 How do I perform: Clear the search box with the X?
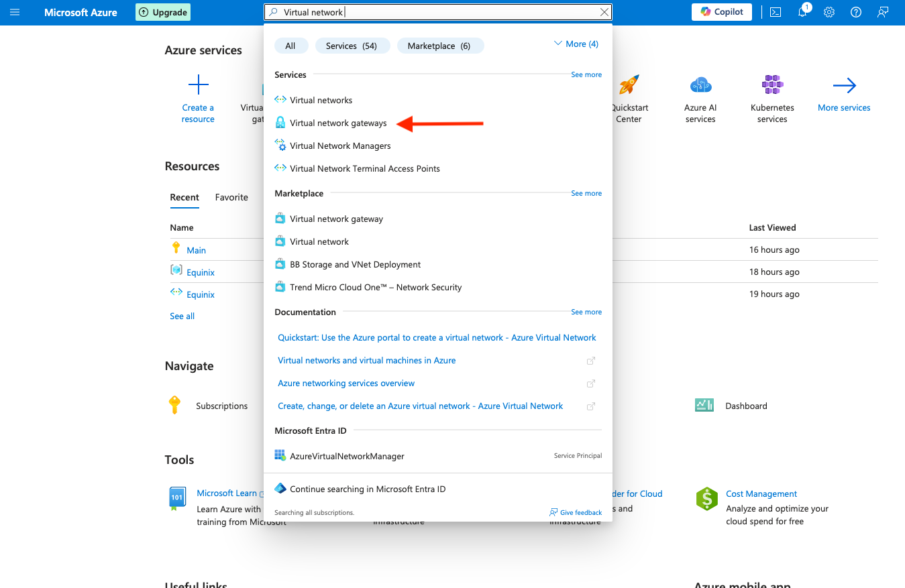(x=604, y=12)
